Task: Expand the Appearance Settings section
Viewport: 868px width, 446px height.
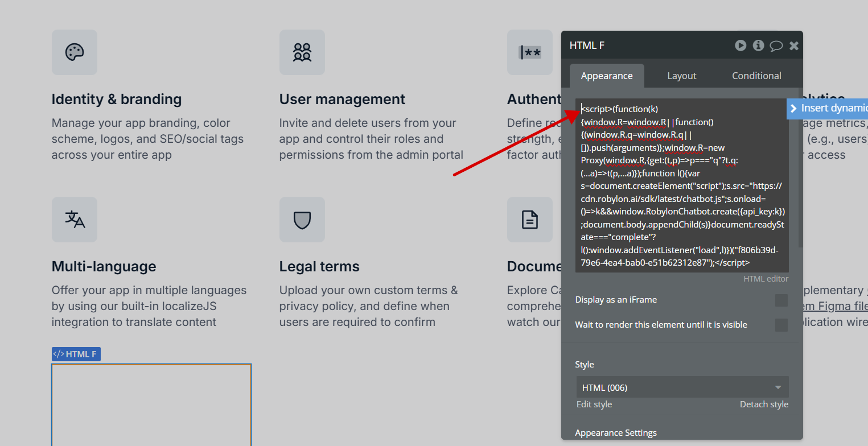Action: 616,432
